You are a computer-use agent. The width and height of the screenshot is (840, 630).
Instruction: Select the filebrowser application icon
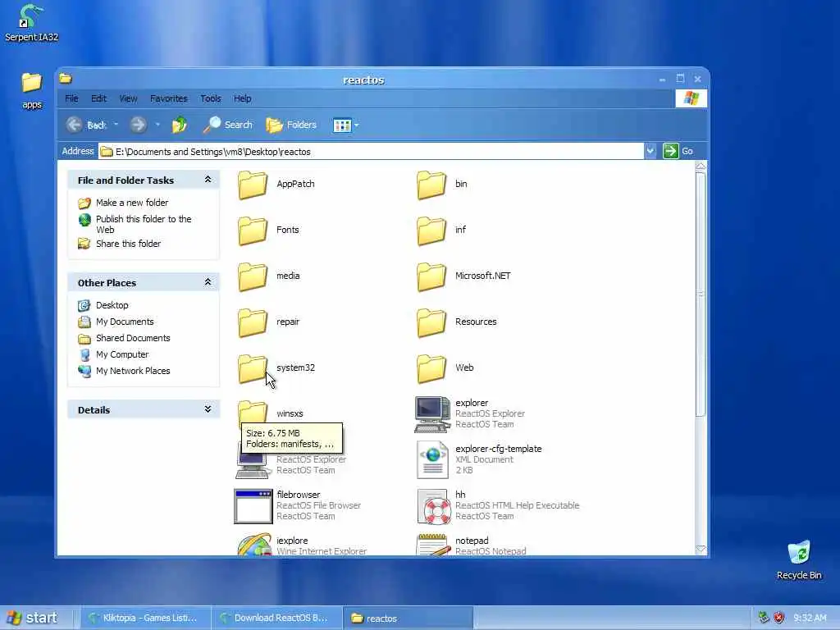[253, 505]
